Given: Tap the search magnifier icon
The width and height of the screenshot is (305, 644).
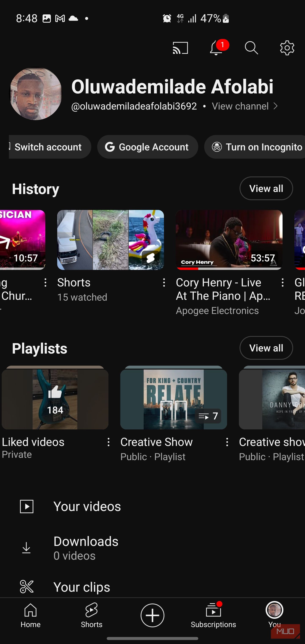Looking at the screenshot, I should click(251, 48).
